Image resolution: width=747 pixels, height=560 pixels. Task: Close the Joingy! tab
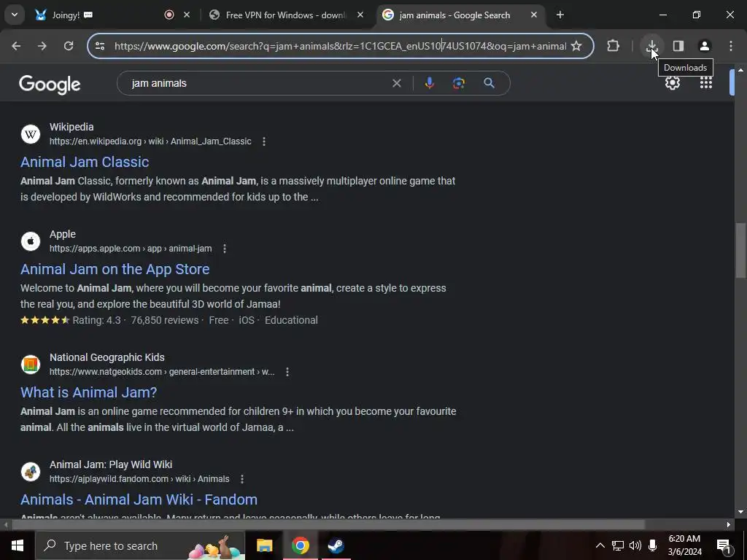point(187,15)
